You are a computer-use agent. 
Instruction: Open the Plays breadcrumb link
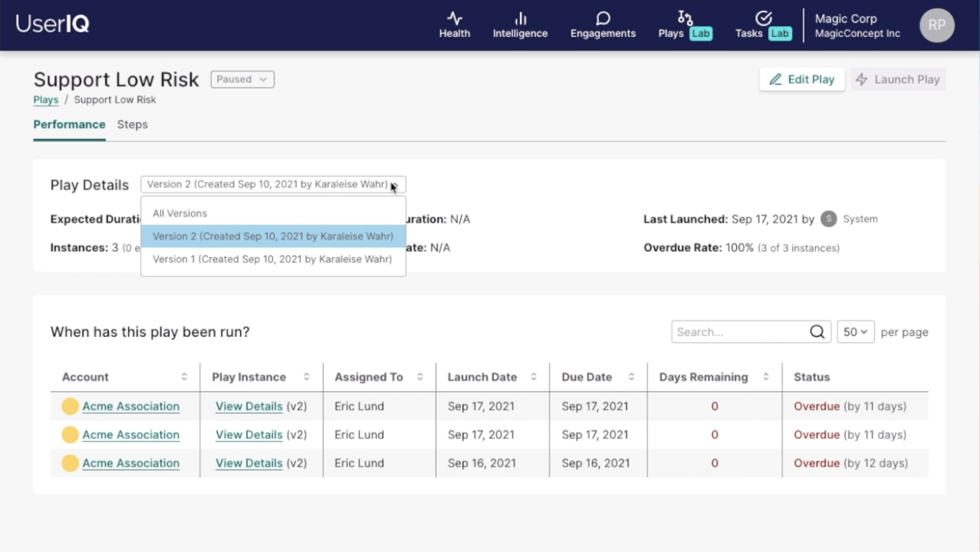click(x=46, y=100)
